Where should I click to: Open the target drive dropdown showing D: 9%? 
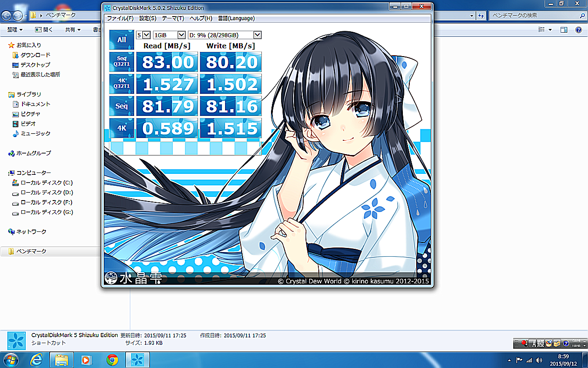pyautogui.click(x=225, y=35)
